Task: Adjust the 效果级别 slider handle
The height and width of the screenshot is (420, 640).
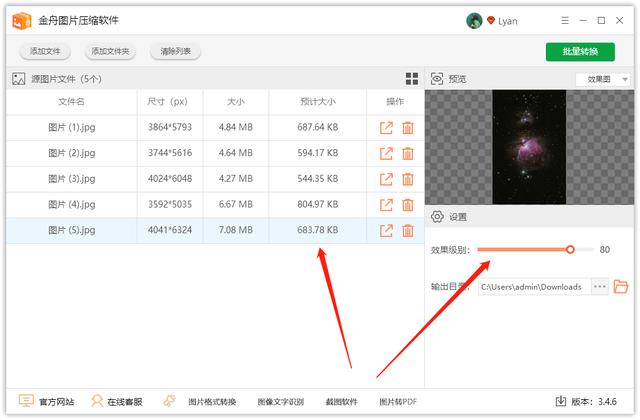Action: click(570, 249)
